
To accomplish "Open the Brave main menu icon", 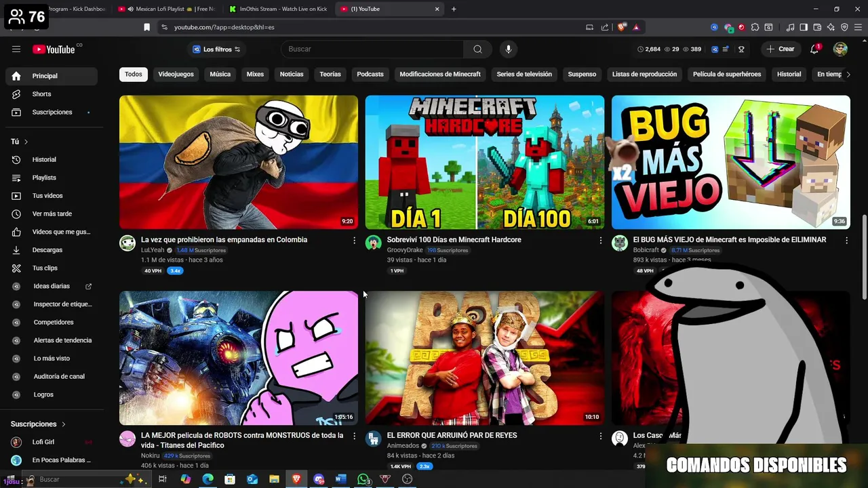I will pyautogui.click(x=858, y=27).
